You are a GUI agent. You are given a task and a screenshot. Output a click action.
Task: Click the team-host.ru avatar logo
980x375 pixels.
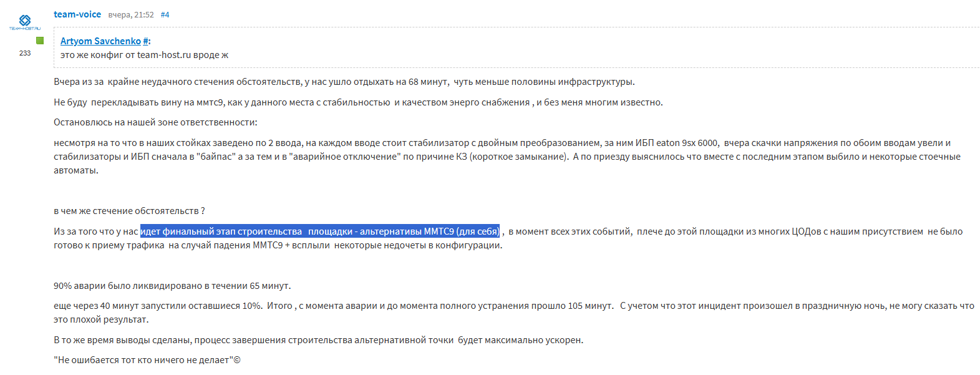tap(25, 22)
